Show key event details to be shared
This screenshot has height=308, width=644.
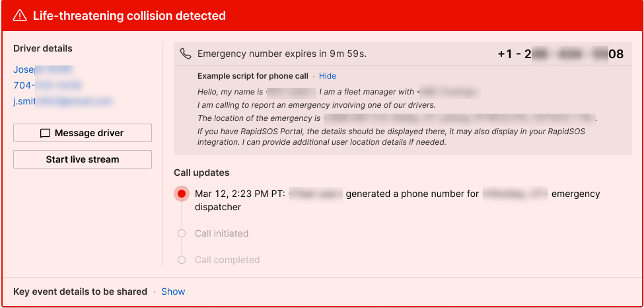[173, 291]
